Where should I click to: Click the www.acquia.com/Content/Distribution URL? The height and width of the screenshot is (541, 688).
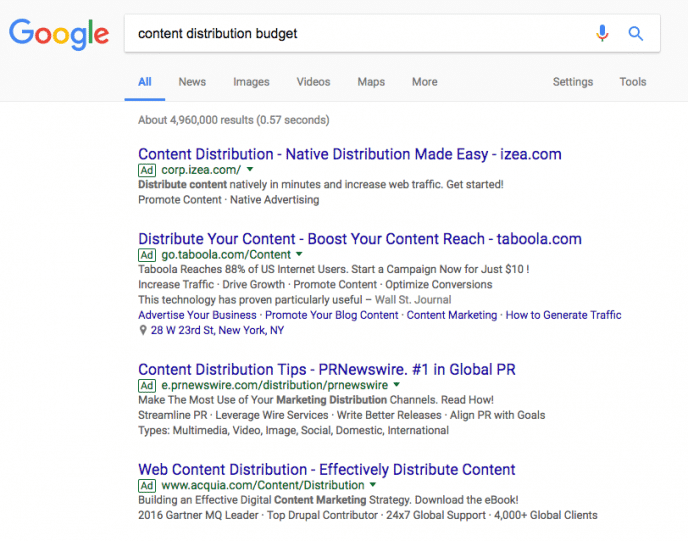[263, 485]
